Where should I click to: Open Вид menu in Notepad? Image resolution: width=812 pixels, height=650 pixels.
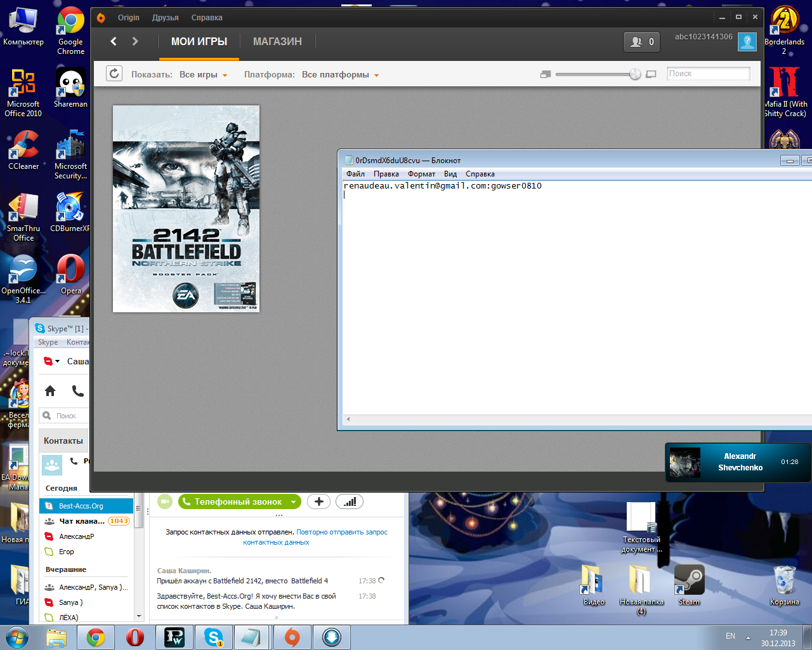[450, 174]
